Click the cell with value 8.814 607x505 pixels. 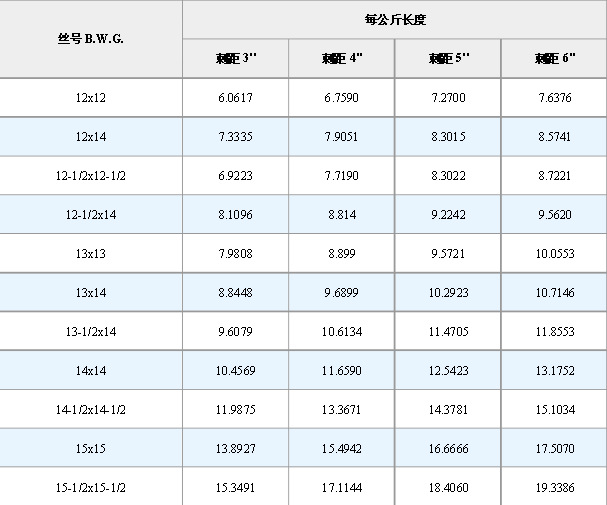pos(342,214)
